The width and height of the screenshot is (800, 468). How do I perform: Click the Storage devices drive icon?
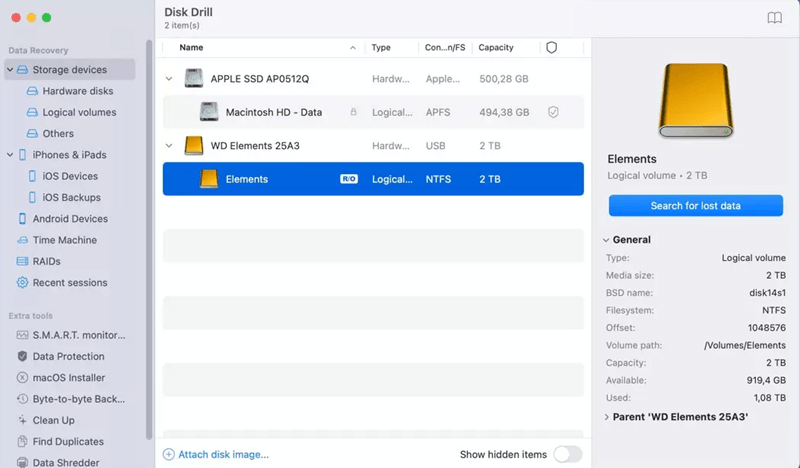coord(22,69)
